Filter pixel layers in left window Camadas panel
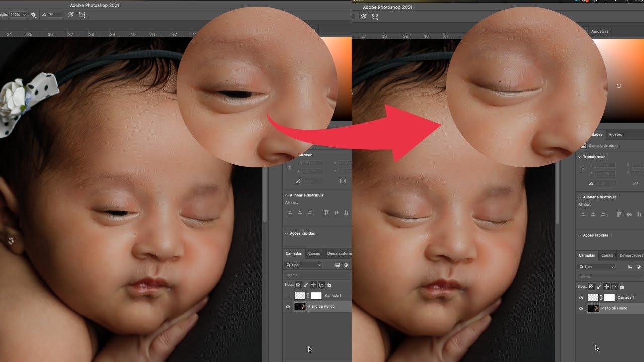The height and width of the screenshot is (362, 644). (338, 265)
